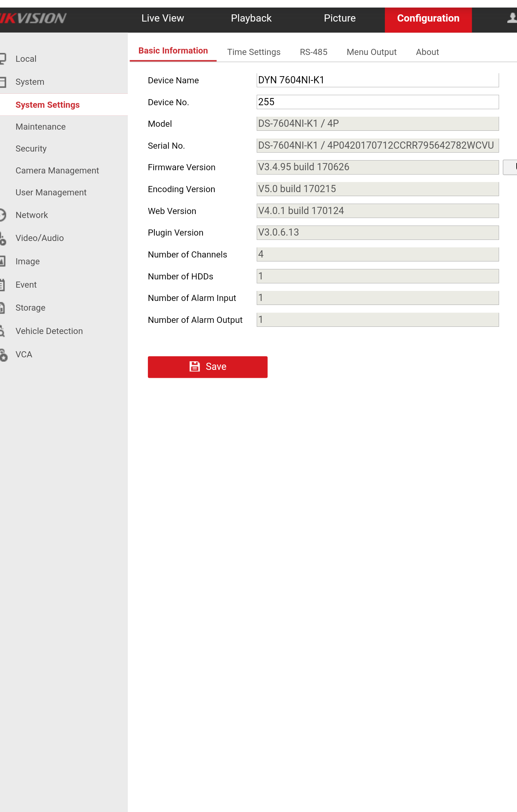Switch to the Time Settings tab
Viewport: 517px width, 812px height.
point(253,52)
